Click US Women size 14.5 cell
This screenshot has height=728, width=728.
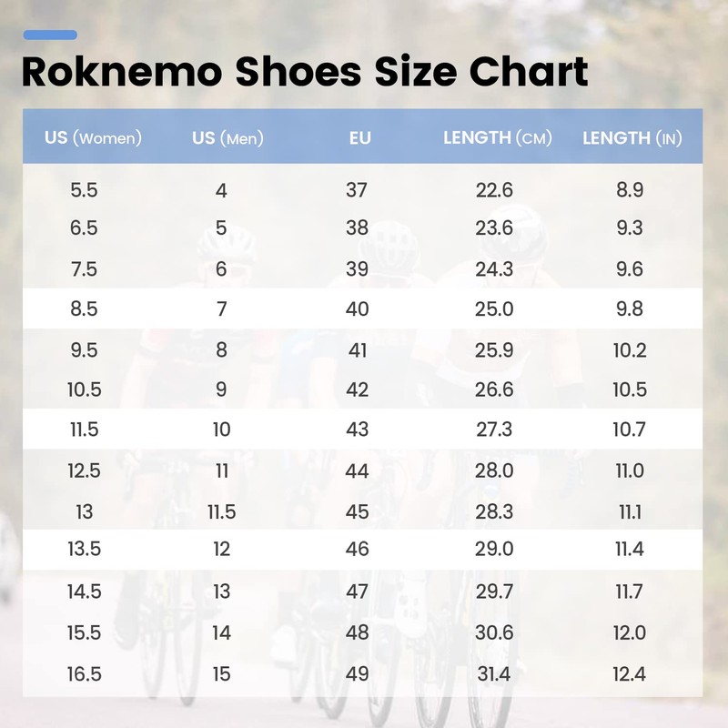coord(84,591)
